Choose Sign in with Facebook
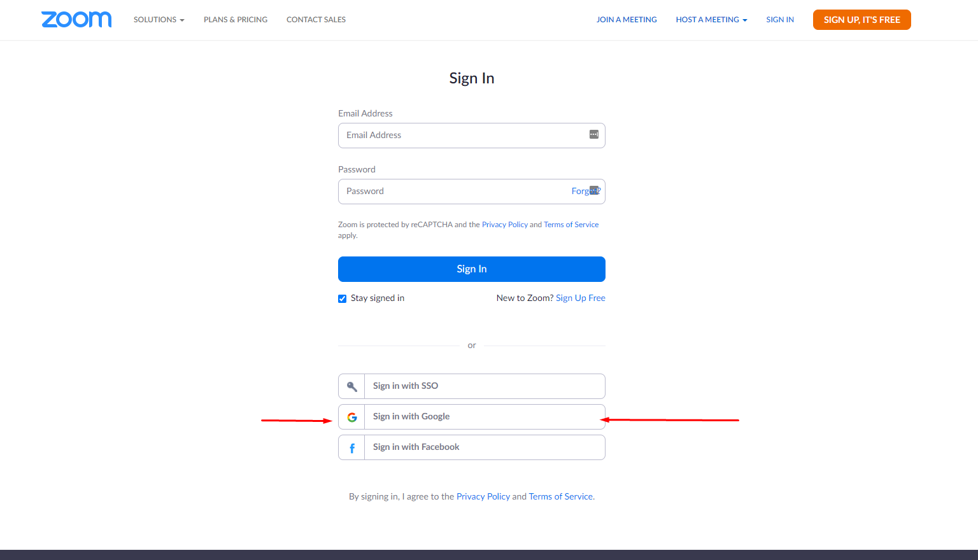The image size is (978, 560). [484, 447]
